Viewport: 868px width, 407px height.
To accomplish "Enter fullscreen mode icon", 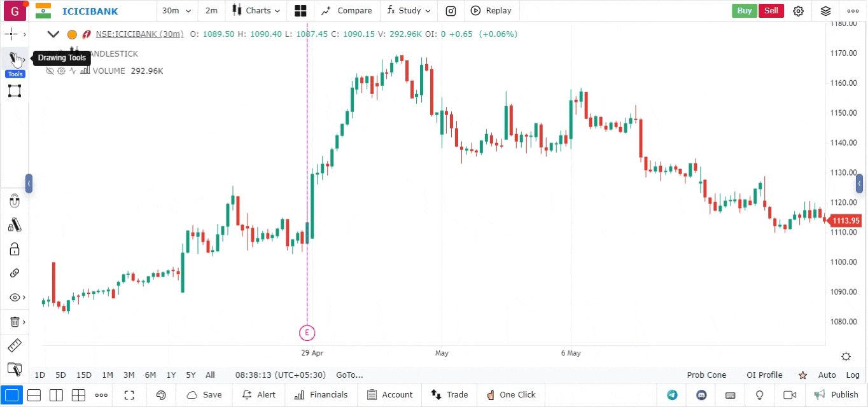I will [129, 395].
